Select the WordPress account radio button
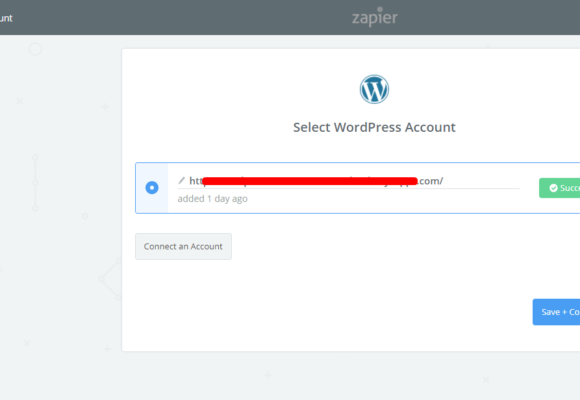 (152, 188)
